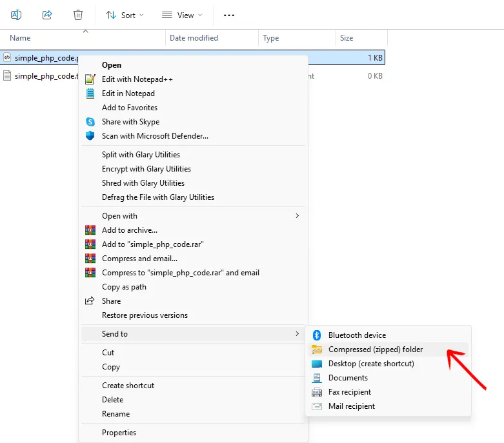Click the Skype icon in context menu
504x443 pixels.
(x=90, y=122)
